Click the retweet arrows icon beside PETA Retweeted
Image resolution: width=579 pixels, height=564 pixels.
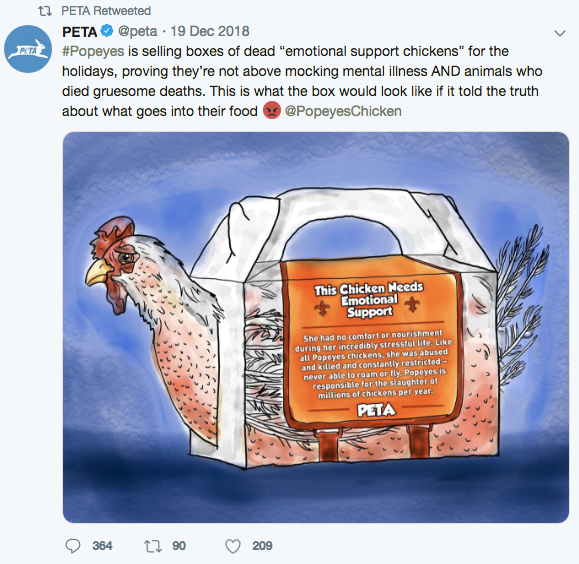[45, 11]
